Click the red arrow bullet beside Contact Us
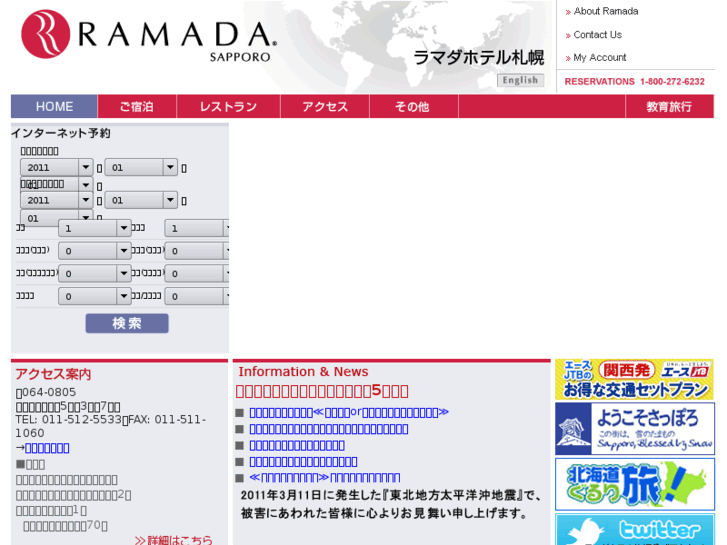Image resolution: width=727 pixels, height=545 pixels. click(x=568, y=36)
